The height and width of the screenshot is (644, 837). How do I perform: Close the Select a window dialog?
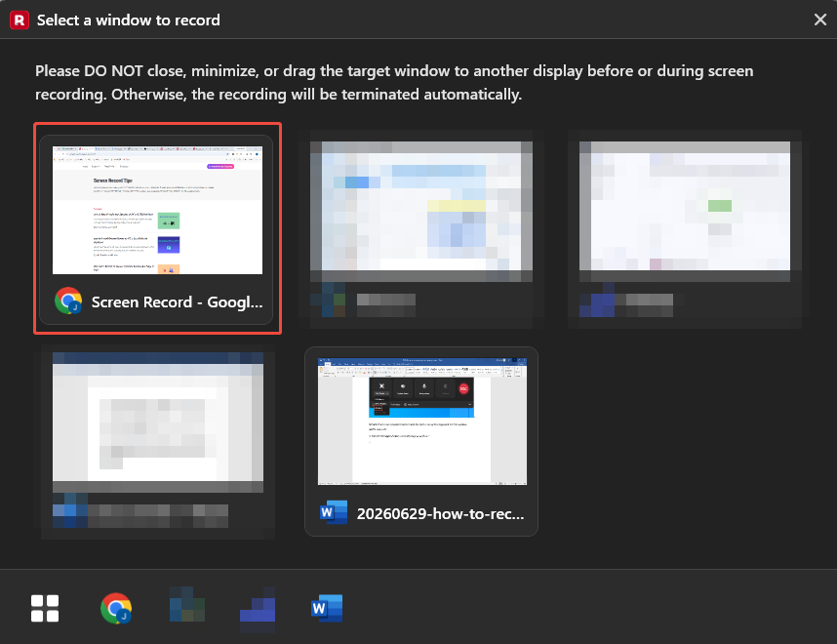point(819,20)
